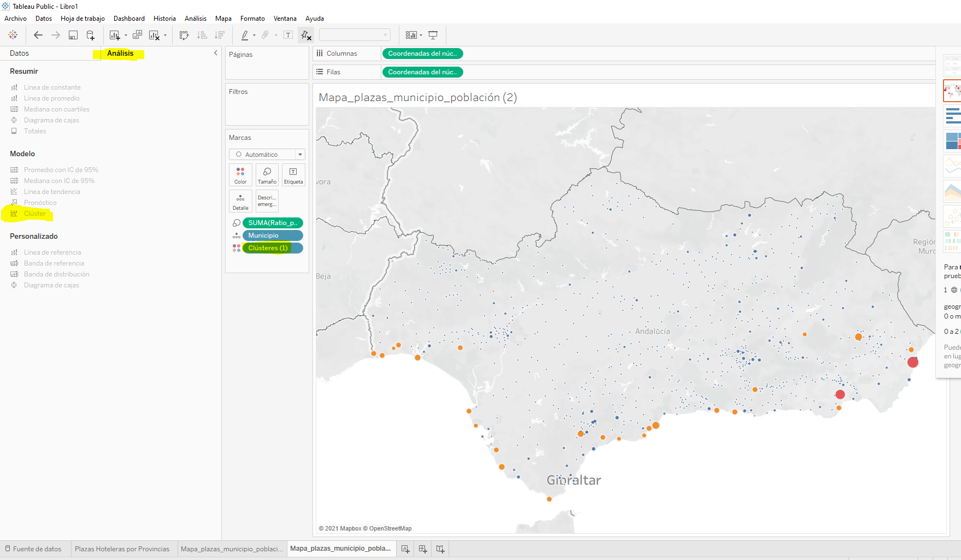The width and height of the screenshot is (961, 560).
Task: Create a new worksheet via the toolbar icon
Action: [x=114, y=34]
